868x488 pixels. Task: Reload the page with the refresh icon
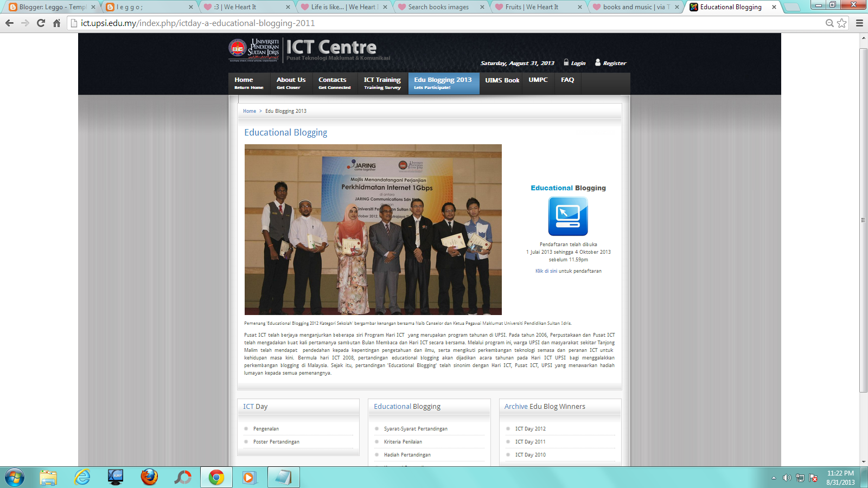click(x=41, y=23)
